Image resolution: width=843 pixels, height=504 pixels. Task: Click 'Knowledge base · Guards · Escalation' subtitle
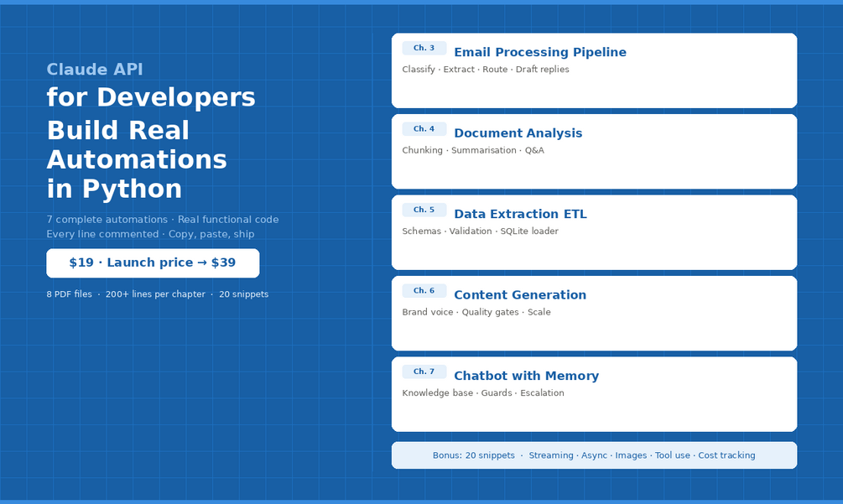(x=483, y=392)
